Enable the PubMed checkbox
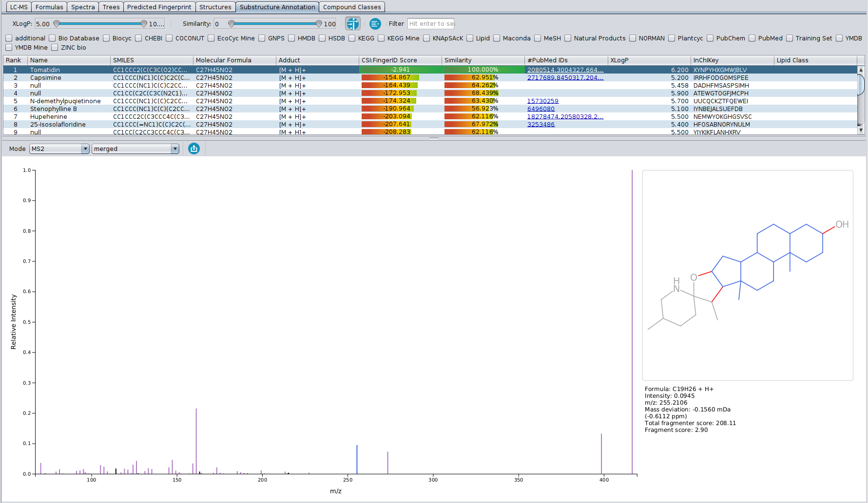This screenshot has width=868, height=503. tap(752, 38)
